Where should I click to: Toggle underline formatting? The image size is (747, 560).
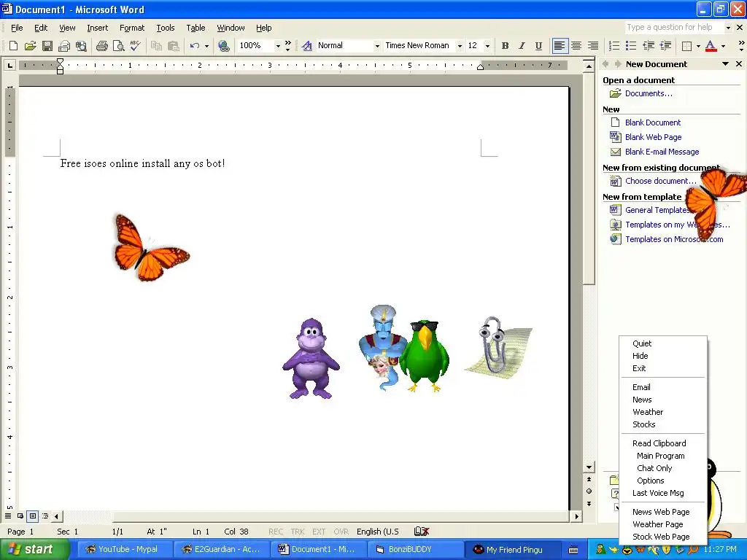(538, 46)
